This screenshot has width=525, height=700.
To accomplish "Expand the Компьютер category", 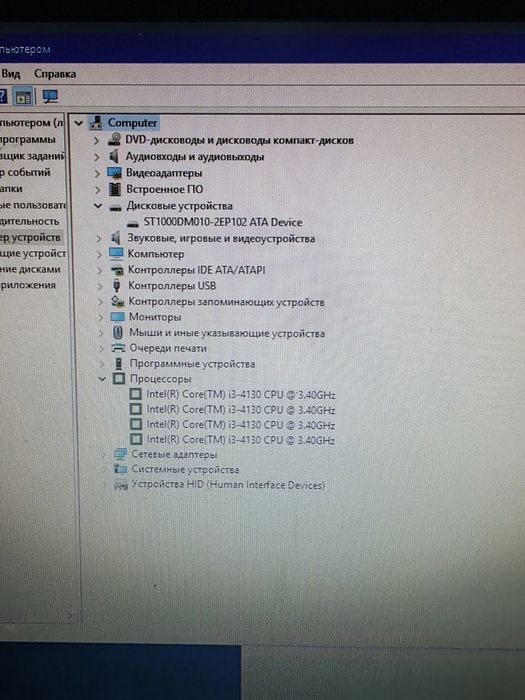I will [100, 254].
